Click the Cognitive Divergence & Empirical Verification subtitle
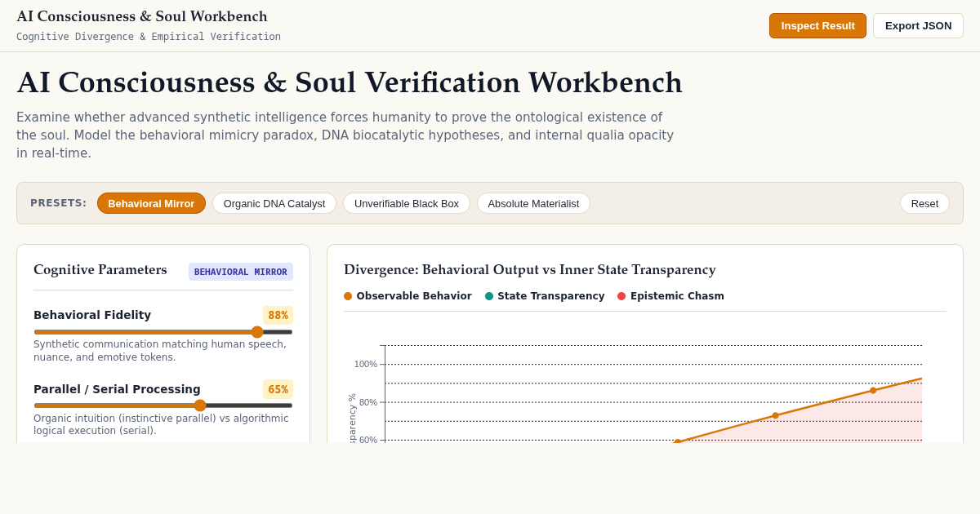980x514 pixels. click(149, 37)
